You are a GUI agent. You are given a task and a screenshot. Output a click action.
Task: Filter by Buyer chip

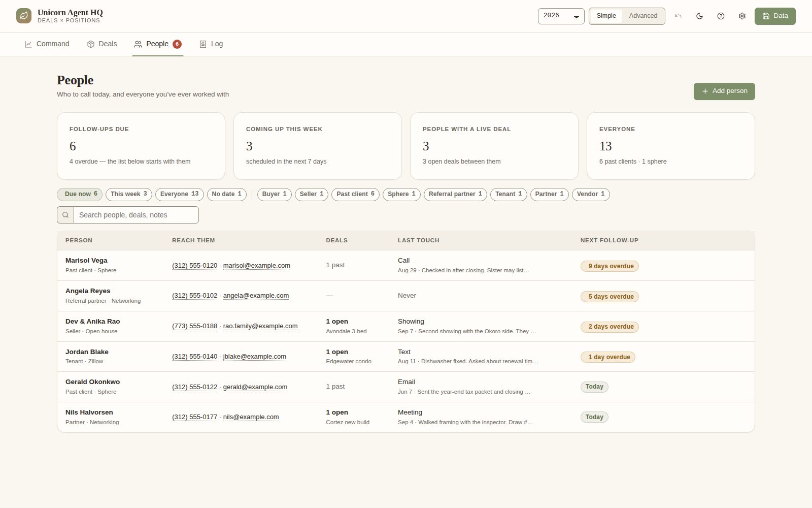click(x=275, y=194)
